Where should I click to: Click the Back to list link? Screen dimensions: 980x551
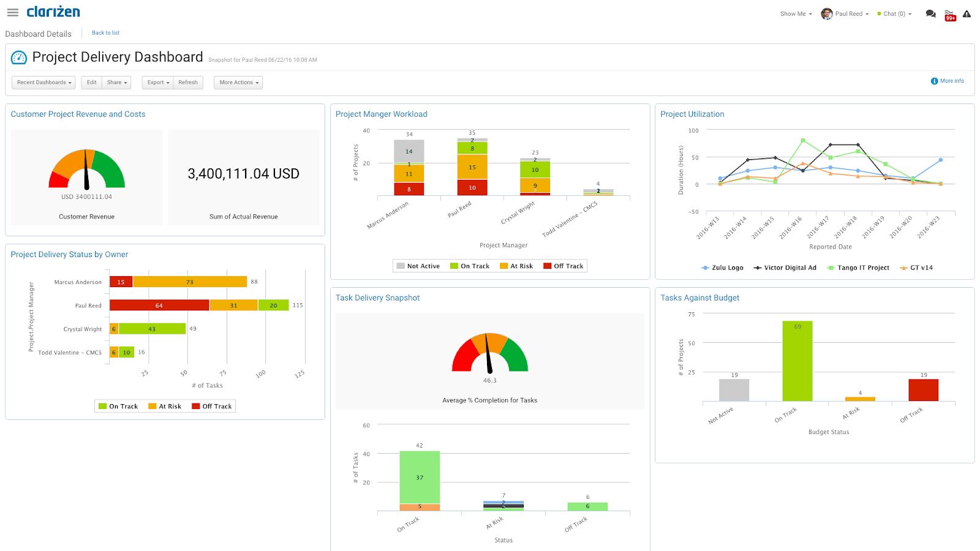[x=105, y=33]
